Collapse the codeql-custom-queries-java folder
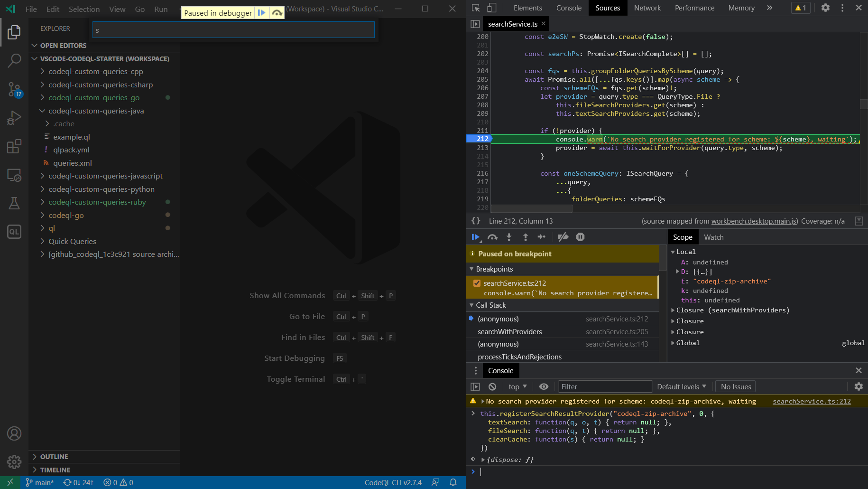The image size is (868, 489). tap(42, 111)
